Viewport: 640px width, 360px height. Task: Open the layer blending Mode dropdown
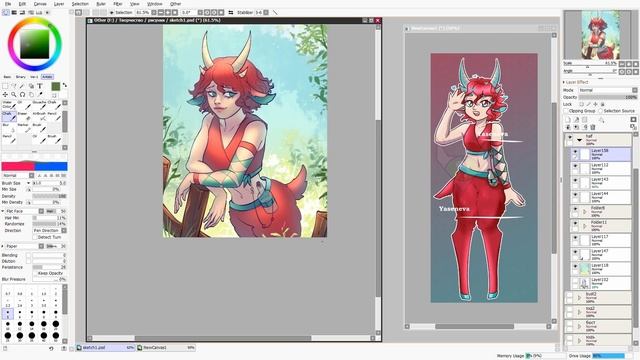(607, 90)
